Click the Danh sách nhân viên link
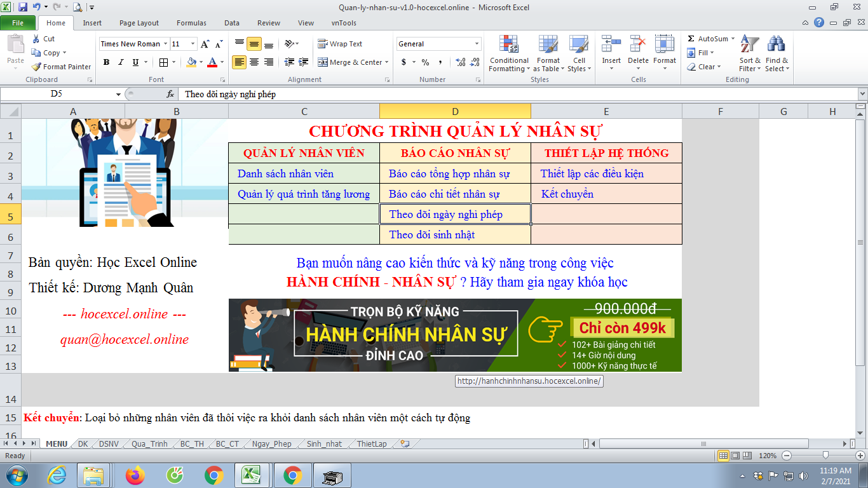868x488 pixels. pyautogui.click(x=285, y=173)
